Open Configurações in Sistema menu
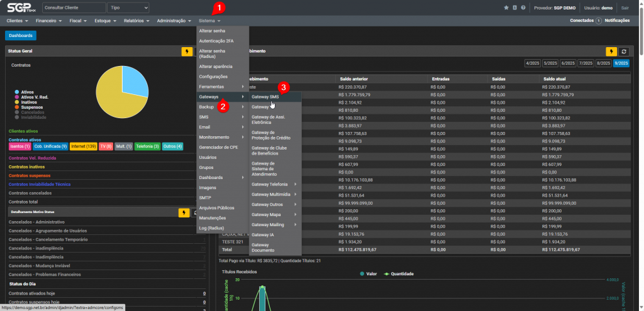Image resolution: width=644 pixels, height=311 pixels. pos(213,76)
